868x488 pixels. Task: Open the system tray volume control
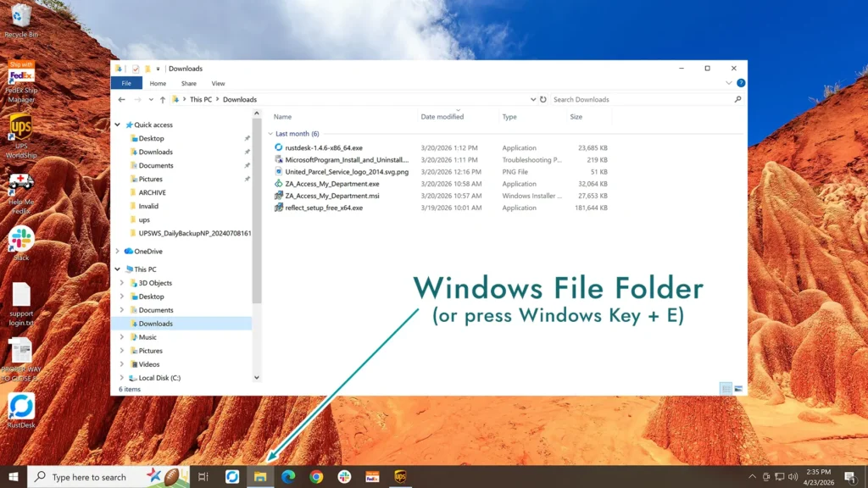tap(792, 476)
